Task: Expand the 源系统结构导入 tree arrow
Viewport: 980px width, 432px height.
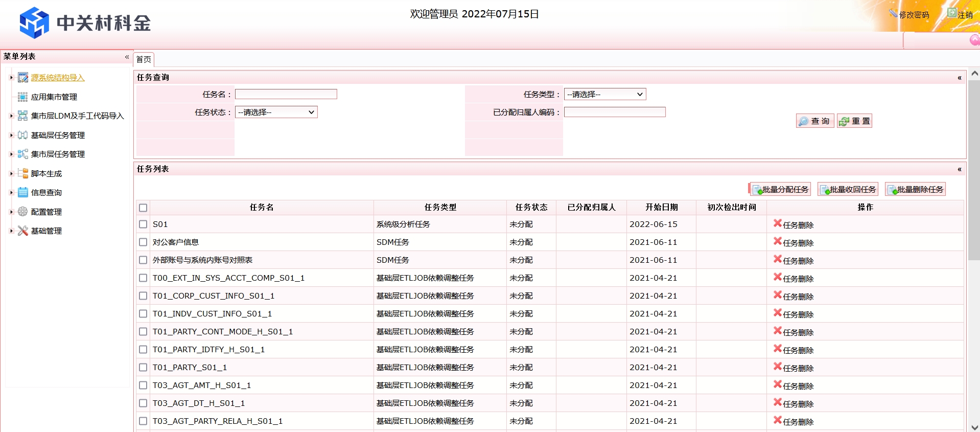Action: (x=11, y=78)
